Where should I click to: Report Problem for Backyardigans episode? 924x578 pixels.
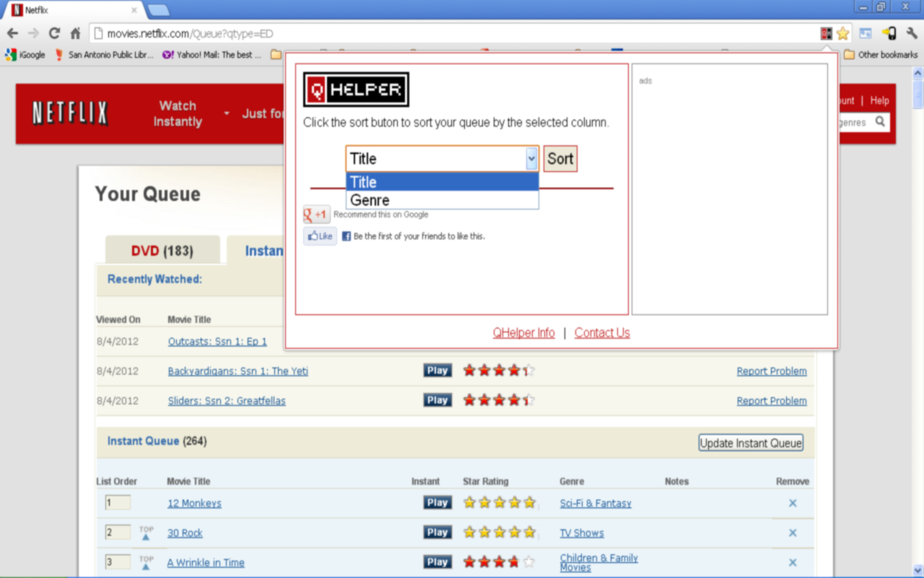point(772,371)
